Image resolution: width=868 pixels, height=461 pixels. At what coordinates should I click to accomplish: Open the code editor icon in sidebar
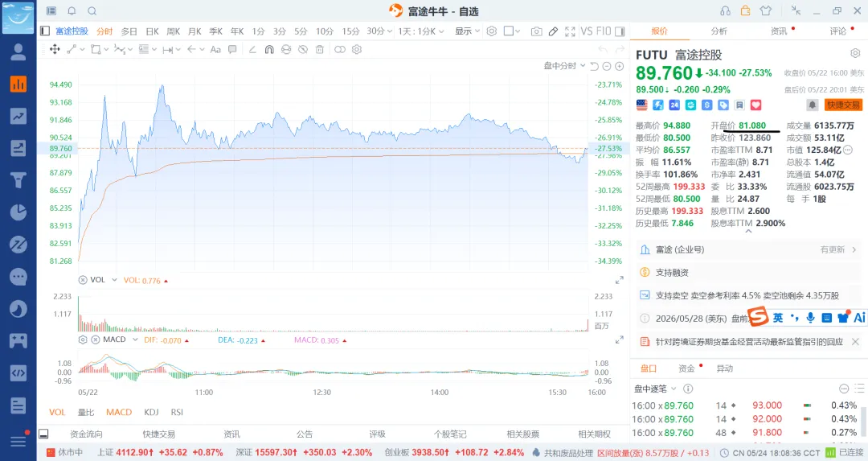pyautogui.click(x=18, y=373)
